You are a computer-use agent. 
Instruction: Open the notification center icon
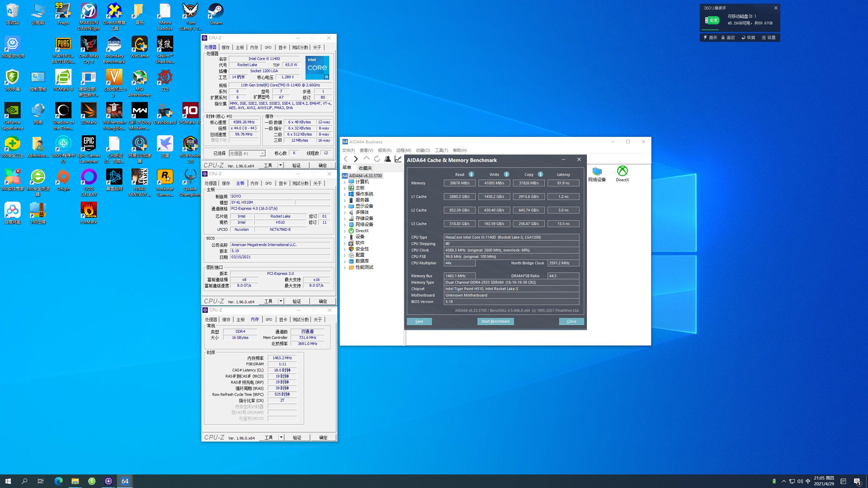857,481
